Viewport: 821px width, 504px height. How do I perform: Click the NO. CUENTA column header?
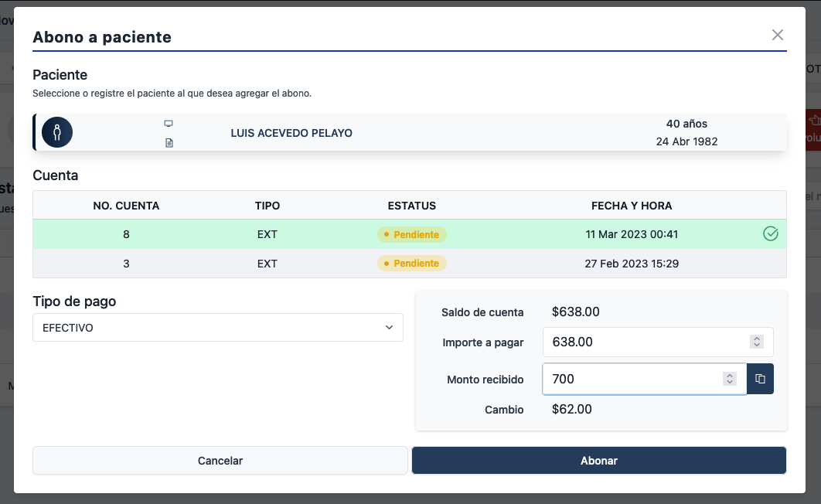coord(126,206)
